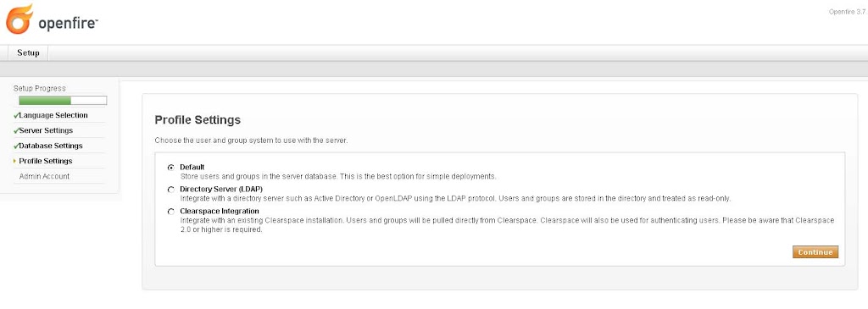Image resolution: width=868 pixels, height=309 pixels.
Task: Select the Directory Server (LDAP) radio button
Action: (170, 190)
